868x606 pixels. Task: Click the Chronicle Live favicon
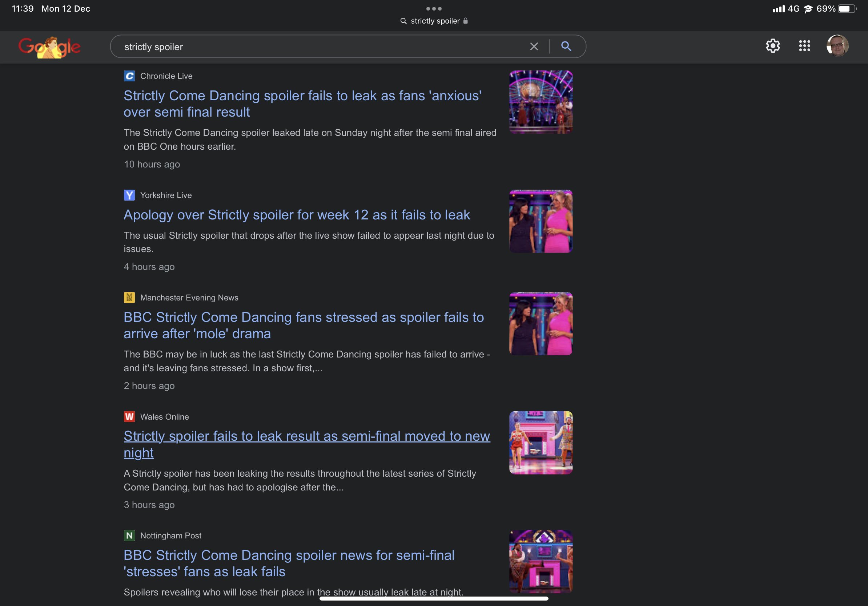click(x=129, y=76)
